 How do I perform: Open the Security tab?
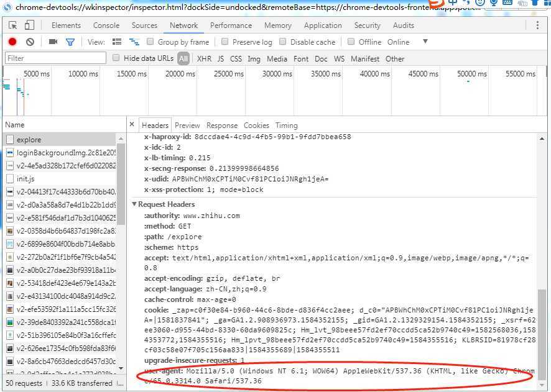point(367,25)
